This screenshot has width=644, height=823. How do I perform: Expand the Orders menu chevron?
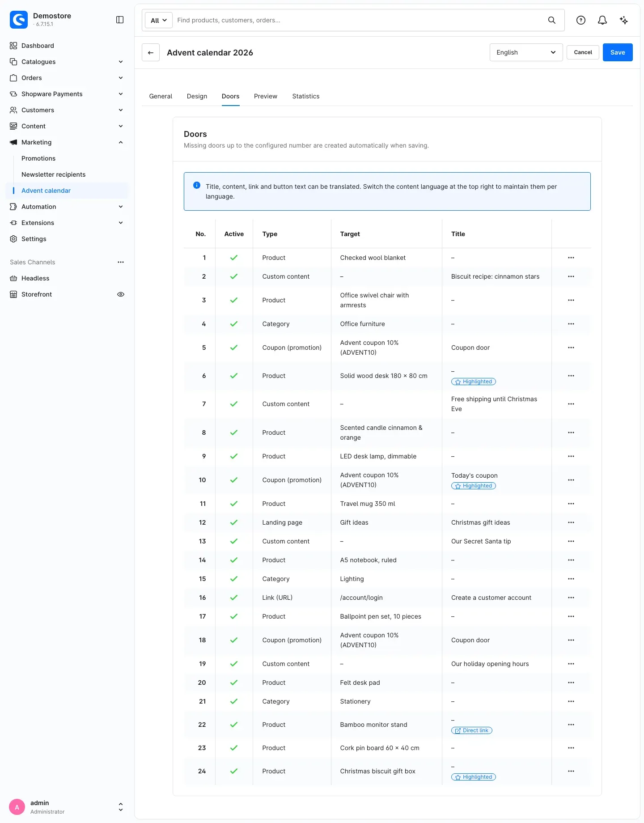click(121, 78)
